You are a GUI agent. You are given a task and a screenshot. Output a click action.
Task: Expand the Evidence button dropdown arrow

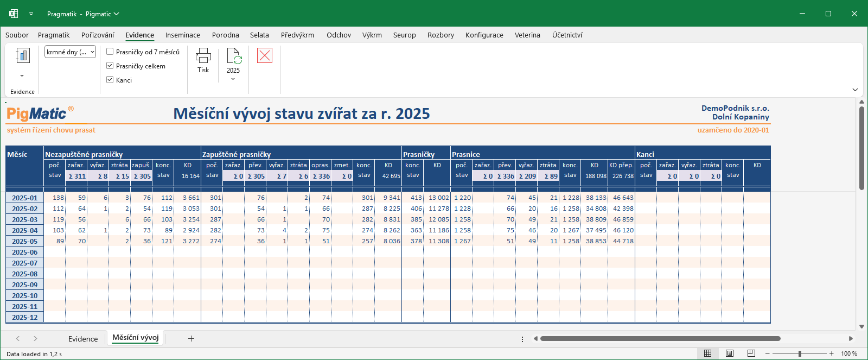pos(22,76)
